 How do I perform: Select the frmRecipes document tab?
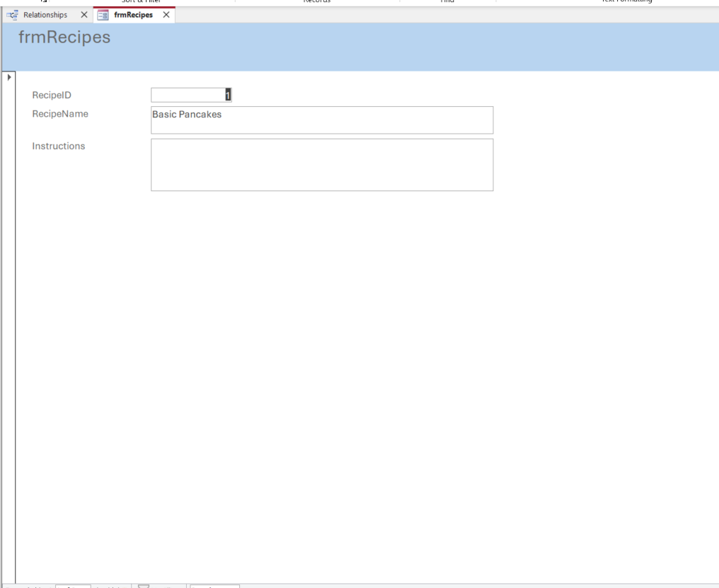pyautogui.click(x=133, y=15)
